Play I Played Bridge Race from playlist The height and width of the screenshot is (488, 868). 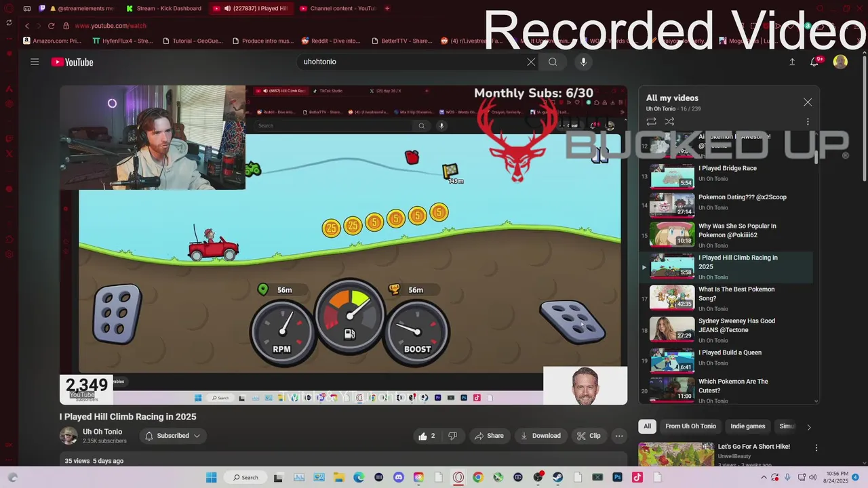726,176
